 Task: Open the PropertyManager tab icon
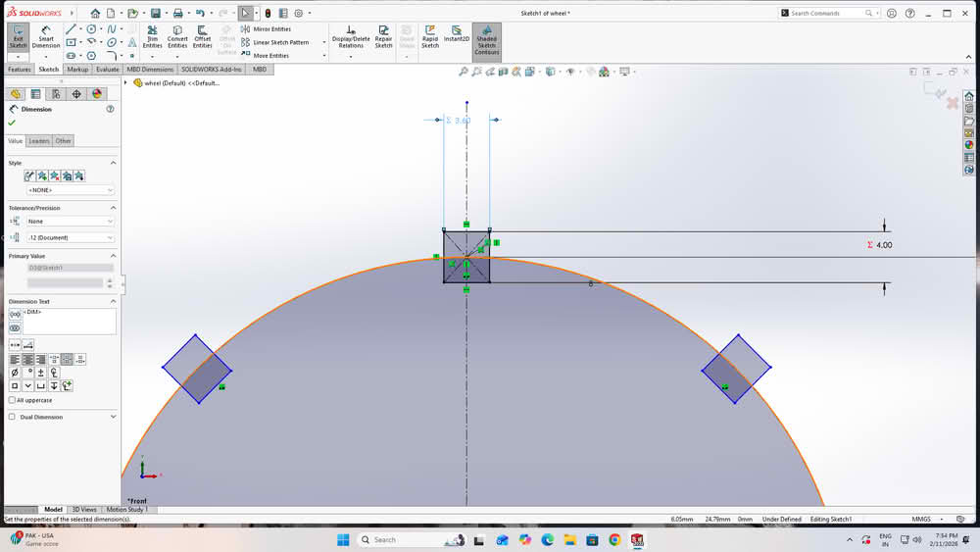[x=35, y=94]
